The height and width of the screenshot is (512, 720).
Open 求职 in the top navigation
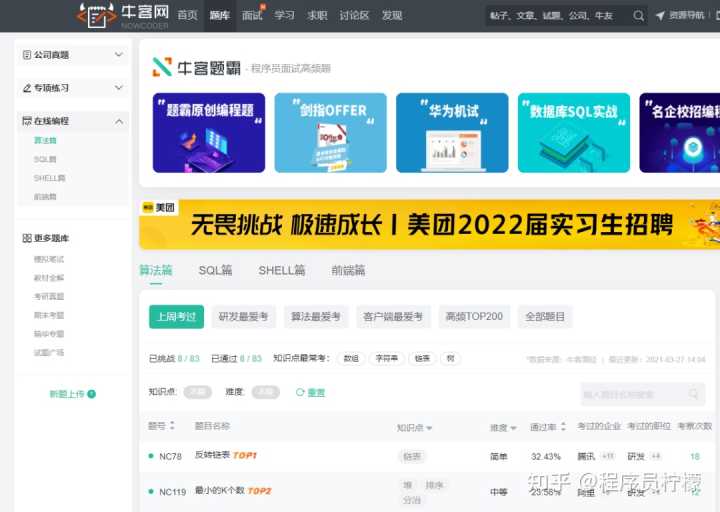pos(317,16)
